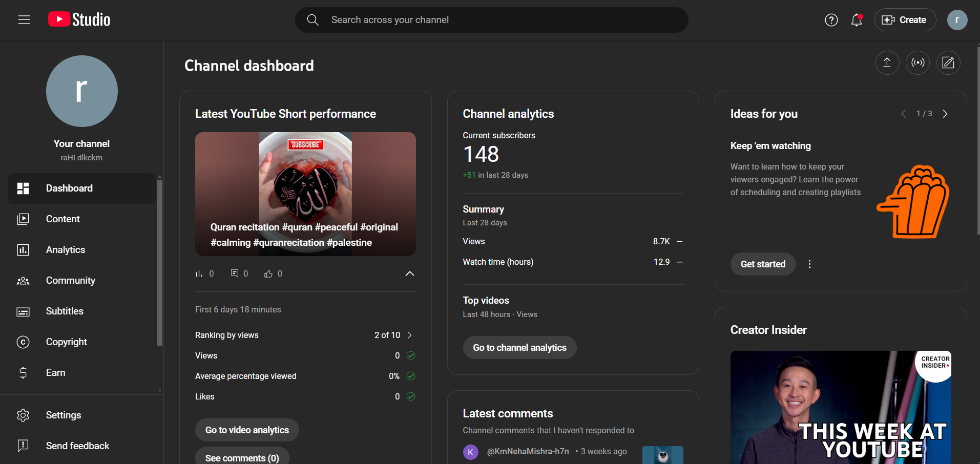This screenshot has height=464, width=980.
Task: Click the Create button
Action: tap(905, 20)
